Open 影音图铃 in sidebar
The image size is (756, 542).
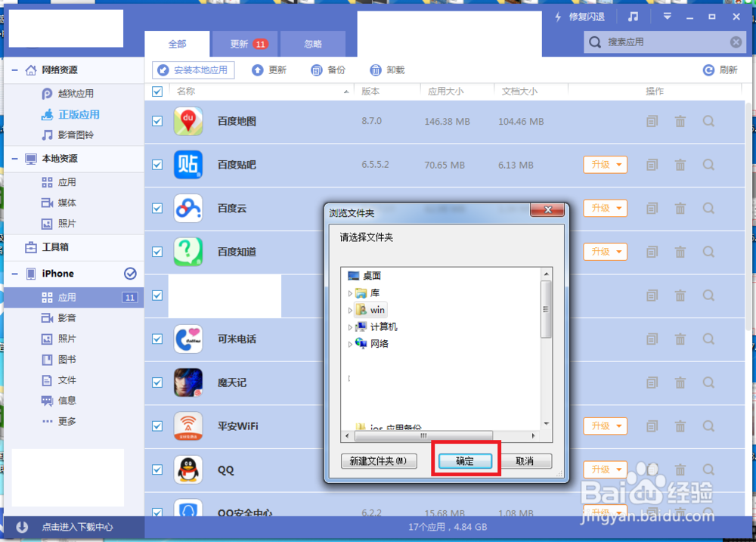pos(67,135)
